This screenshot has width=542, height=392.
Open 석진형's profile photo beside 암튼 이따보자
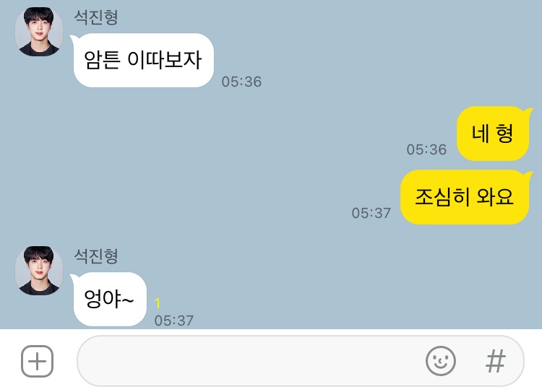[39, 32]
